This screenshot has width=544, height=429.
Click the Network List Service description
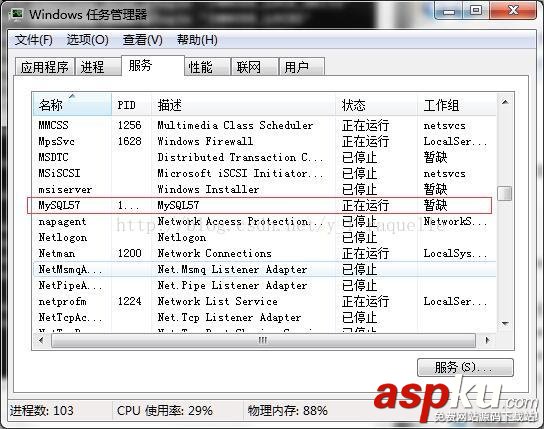pyautogui.click(x=218, y=301)
